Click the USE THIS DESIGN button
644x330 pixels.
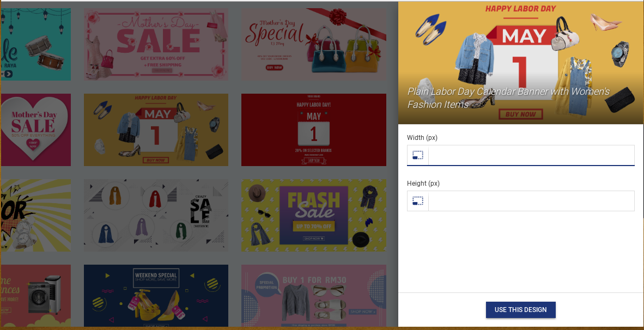tap(520, 310)
